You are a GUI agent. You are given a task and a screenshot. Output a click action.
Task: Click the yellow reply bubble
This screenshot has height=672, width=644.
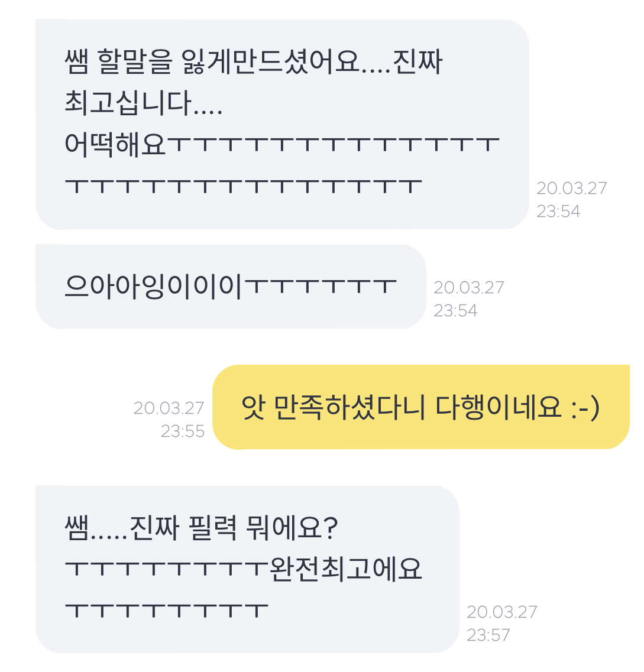420,407
